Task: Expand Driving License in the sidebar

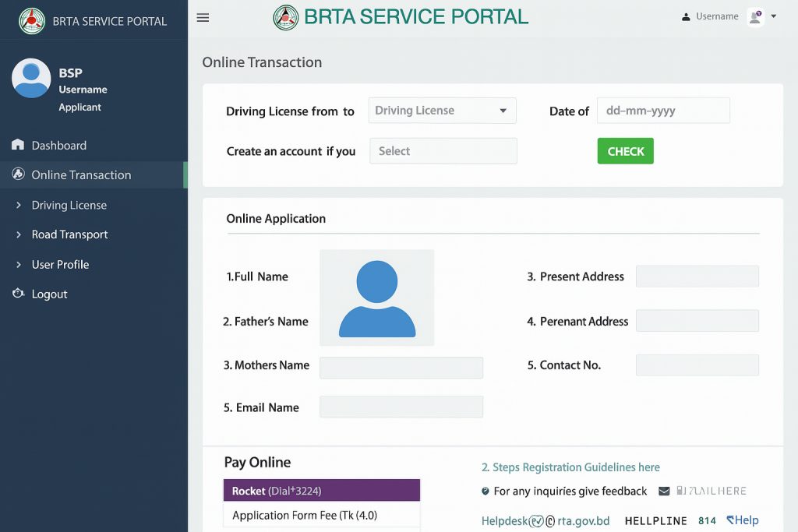Action: (x=69, y=205)
